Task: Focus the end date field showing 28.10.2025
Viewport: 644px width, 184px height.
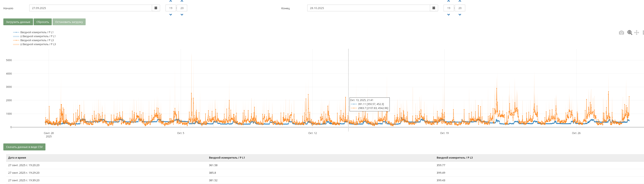Action: (x=368, y=8)
